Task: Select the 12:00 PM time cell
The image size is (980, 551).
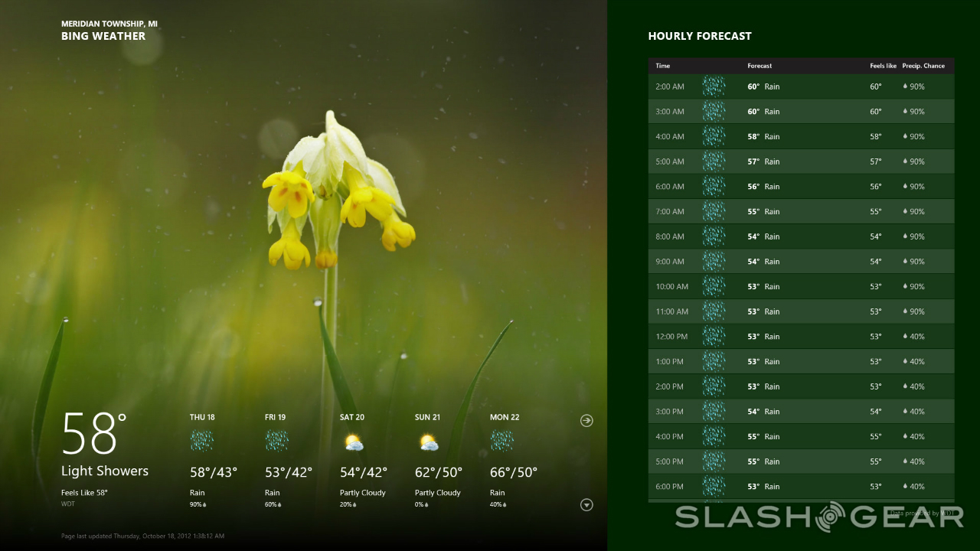Action: click(672, 337)
